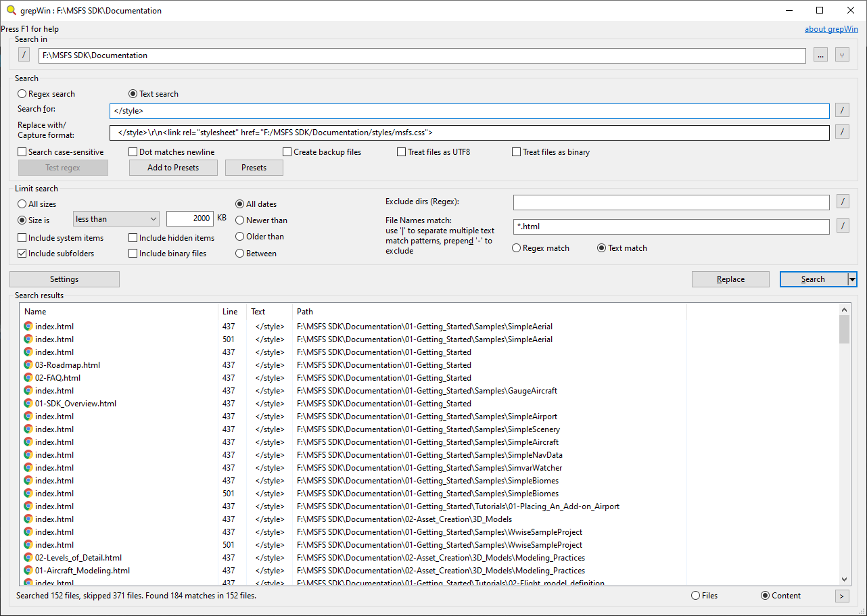Click Chrome icon of 03-Roadmap.html result

(28, 365)
